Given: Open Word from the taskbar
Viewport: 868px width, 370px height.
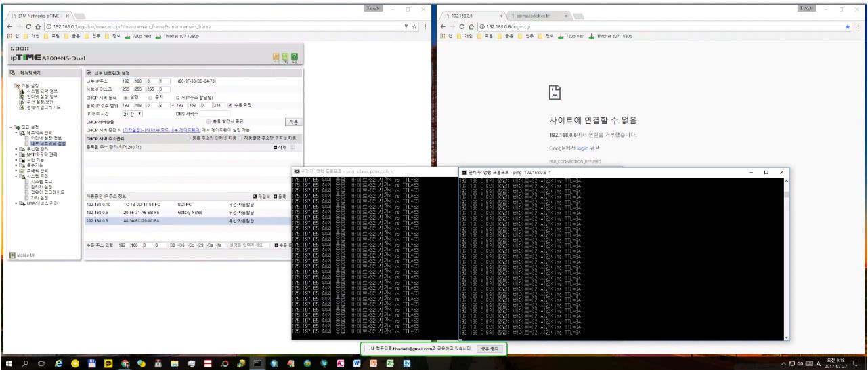Looking at the screenshot, I should (356, 363).
